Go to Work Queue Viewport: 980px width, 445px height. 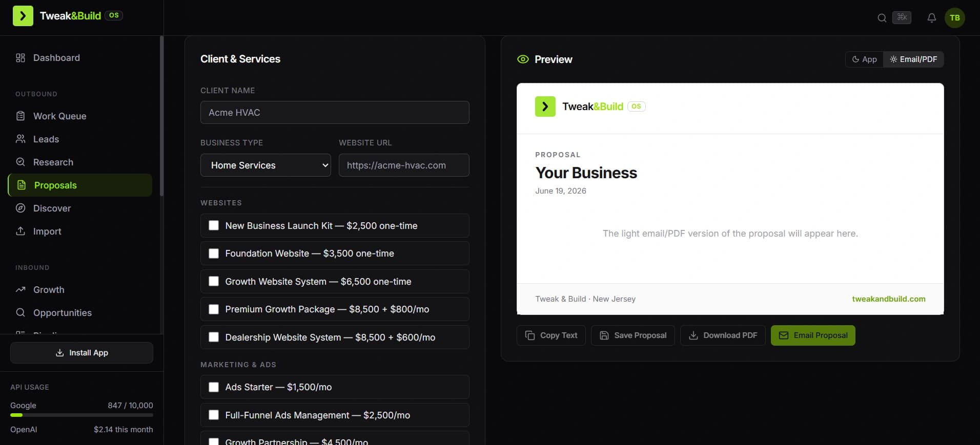(x=80, y=116)
